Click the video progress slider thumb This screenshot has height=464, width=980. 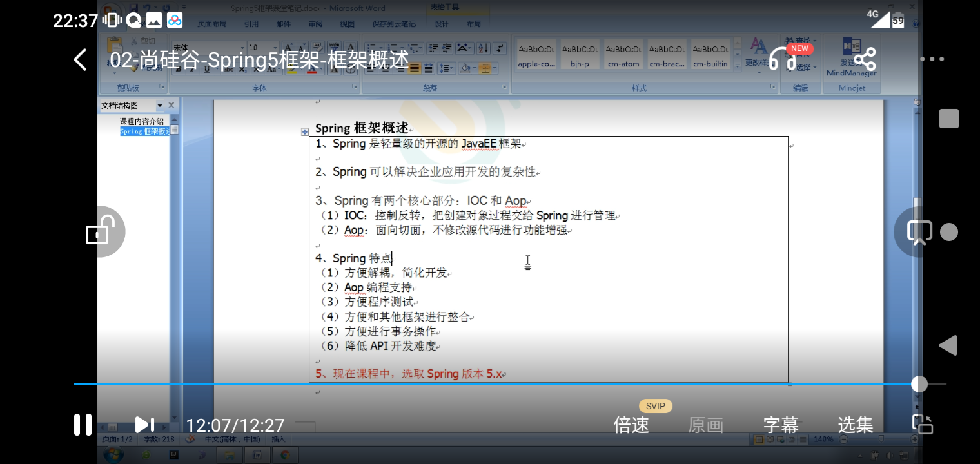tap(919, 384)
